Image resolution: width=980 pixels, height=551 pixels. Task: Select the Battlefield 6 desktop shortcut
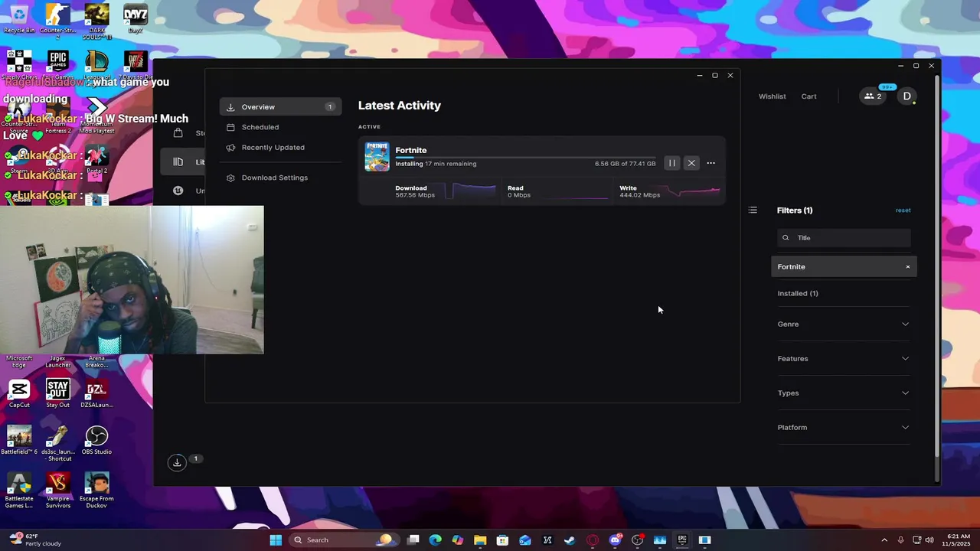pos(19,440)
